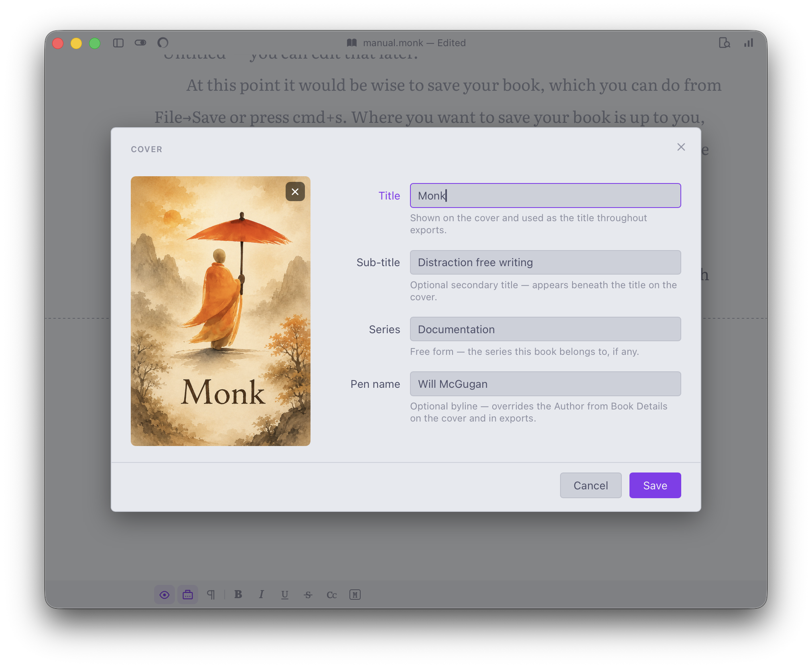Toggle italic formatting
This screenshot has width=812, height=668.
pyautogui.click(x=262, y=595)
